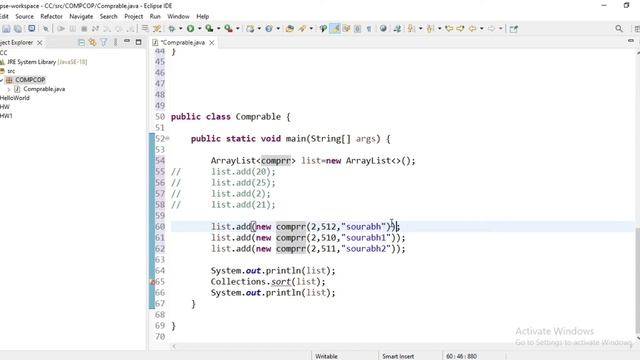Click public class Comprable declaration line
Viewport: 640px width, 360px height.
pyautogui.click(x=231, y=117)
